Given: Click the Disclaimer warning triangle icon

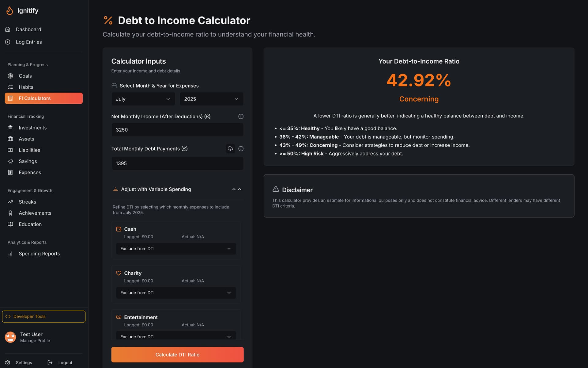Looking at the screenshot, I should (x=276, y=189).
